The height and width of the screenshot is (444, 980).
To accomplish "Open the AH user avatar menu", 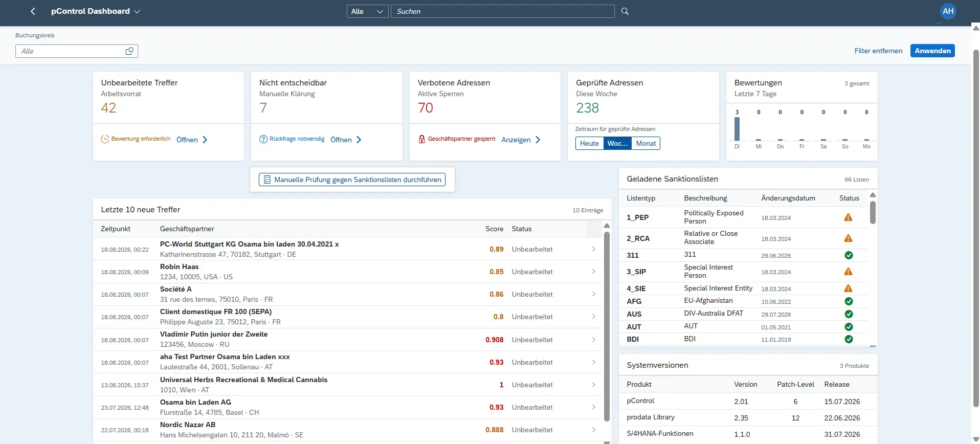I will (x=948, y=11).
